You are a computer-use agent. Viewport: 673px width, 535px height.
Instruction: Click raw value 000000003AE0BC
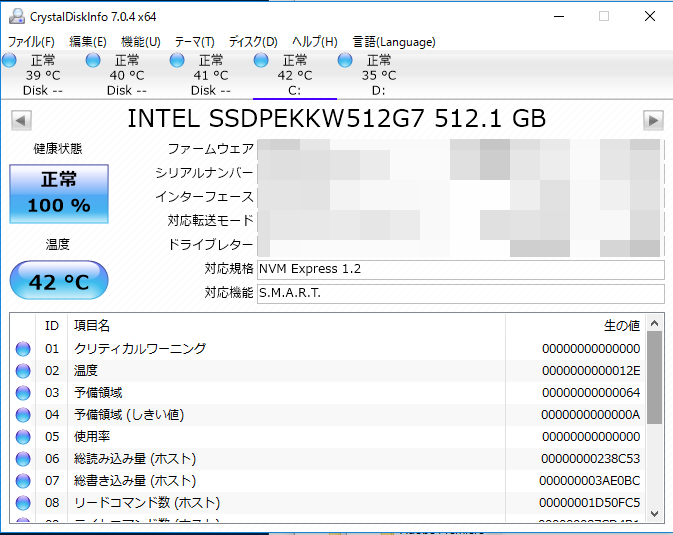click(x=590, y=481)
